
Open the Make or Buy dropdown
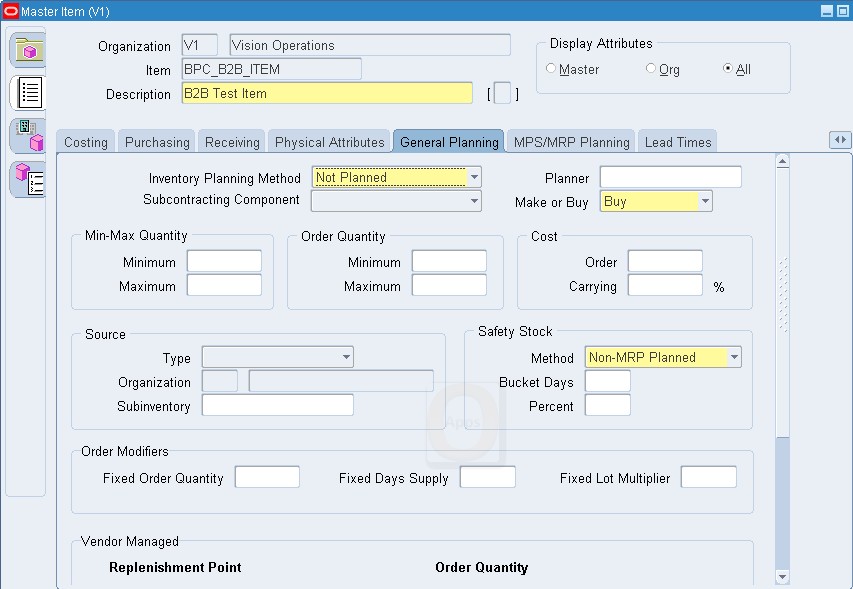(707, 200)
